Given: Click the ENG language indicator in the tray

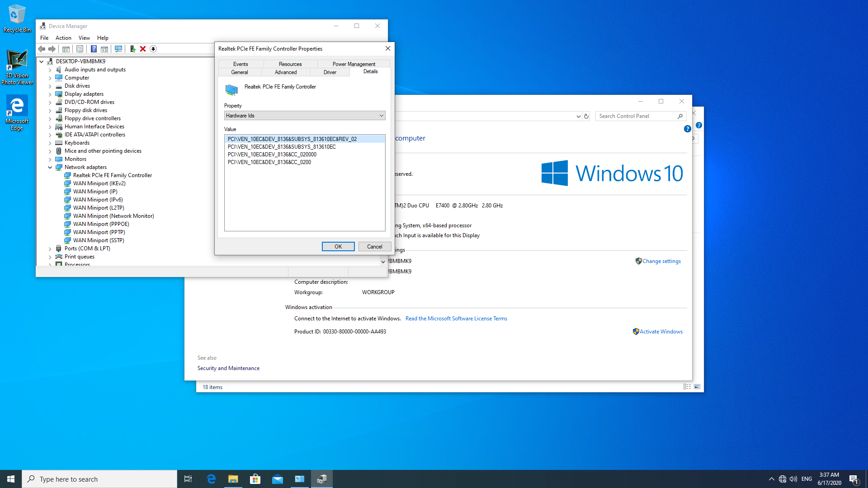Looking at the screenshot, I should [x=807, y=479].
